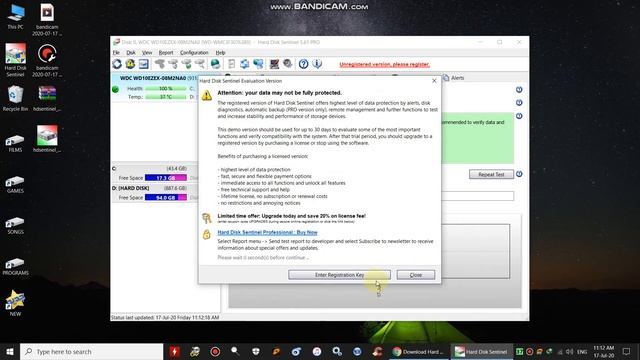Click the yellow disk alert toolbar icon
The height and width of the screenshot is (360, 640).
(x=130, y=64)
